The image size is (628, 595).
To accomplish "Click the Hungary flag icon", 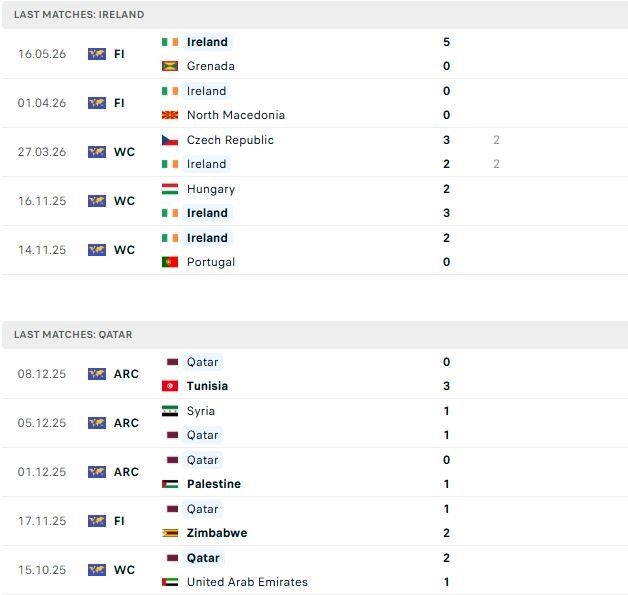I will (170, 189).
